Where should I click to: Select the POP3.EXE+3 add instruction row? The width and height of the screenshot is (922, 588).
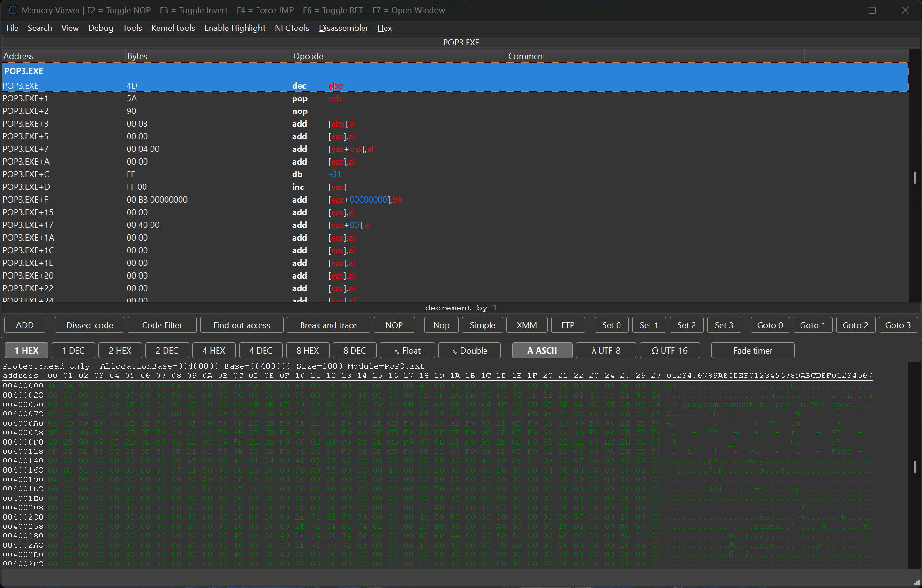click(x=455, y=124)
